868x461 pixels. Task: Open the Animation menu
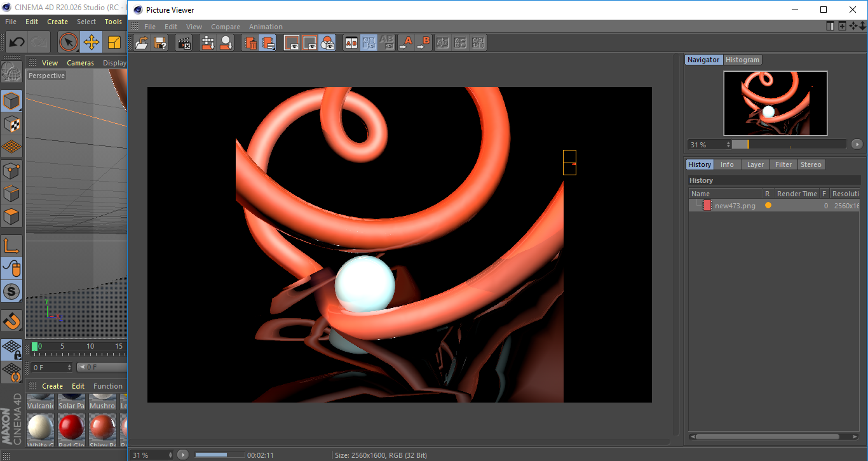[266, 27]
